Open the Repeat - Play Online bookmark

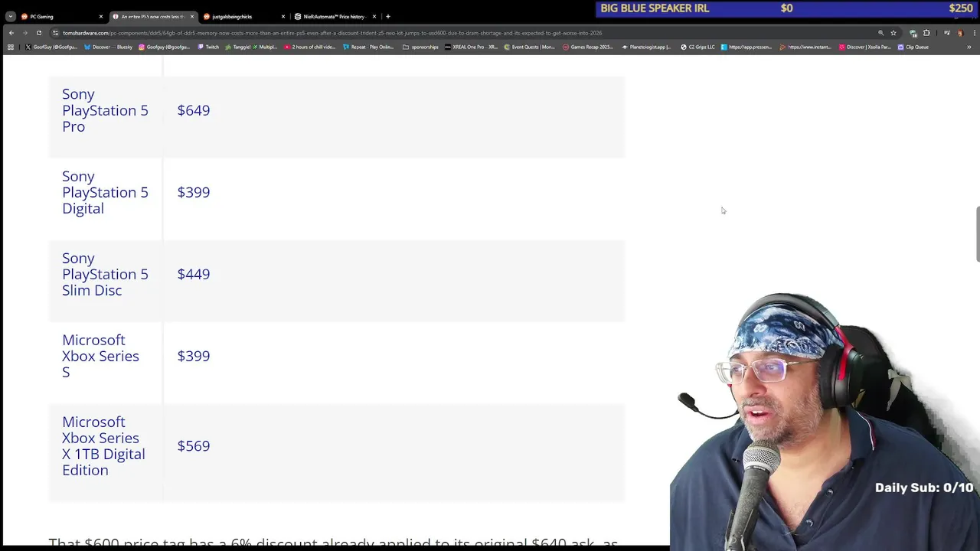[x=368, y=47]
